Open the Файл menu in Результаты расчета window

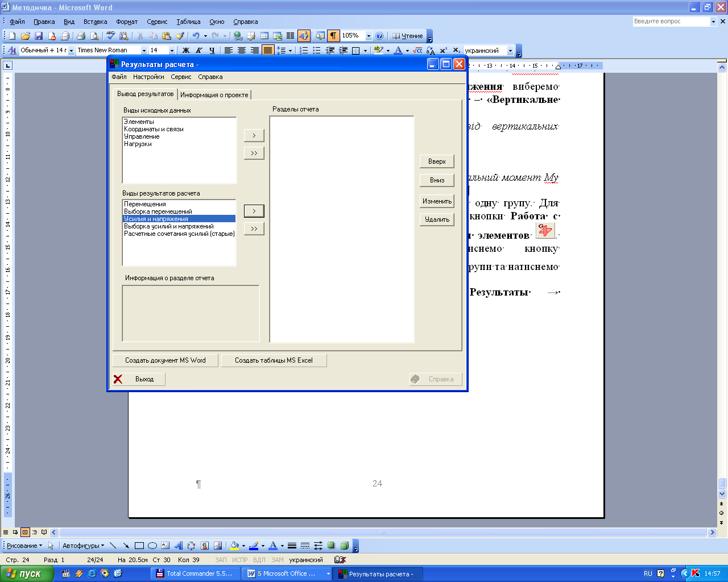click(x=119, y=77)
